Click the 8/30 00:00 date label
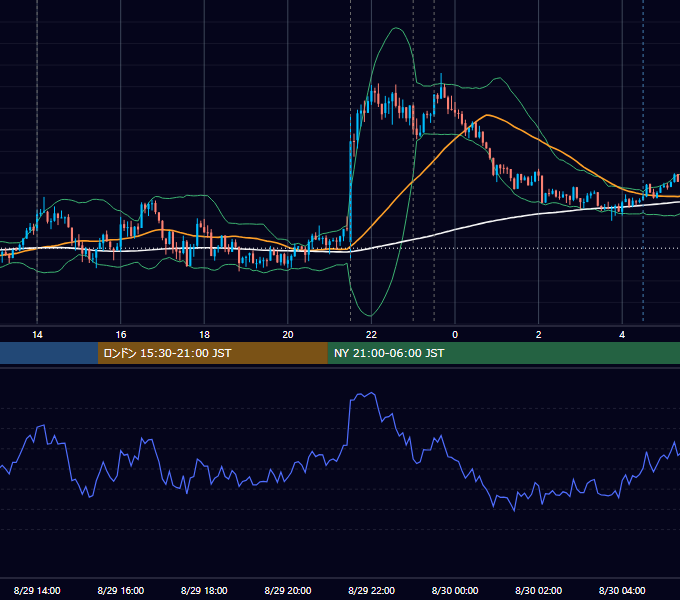Viewport: 680px width, 600px height. (x=455, y=590)
